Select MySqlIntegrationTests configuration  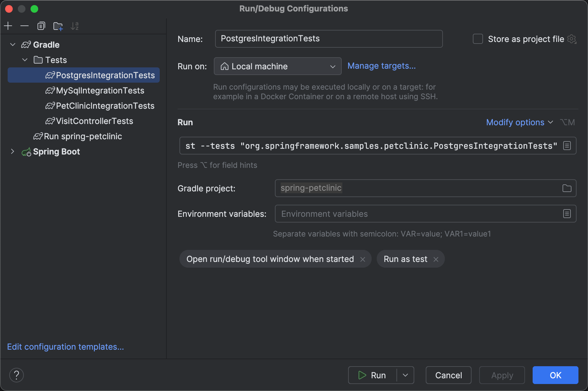pyautogui.click(x=100, y=91)
